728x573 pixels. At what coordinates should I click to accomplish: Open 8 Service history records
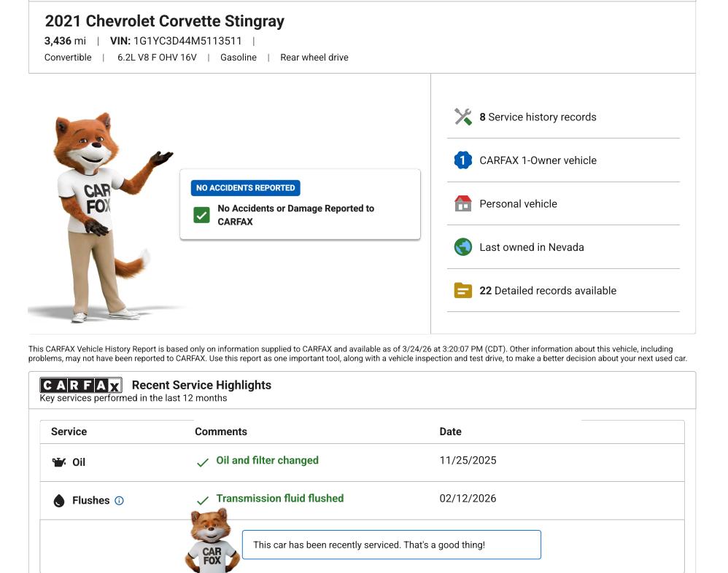click(x=538, y=117)
